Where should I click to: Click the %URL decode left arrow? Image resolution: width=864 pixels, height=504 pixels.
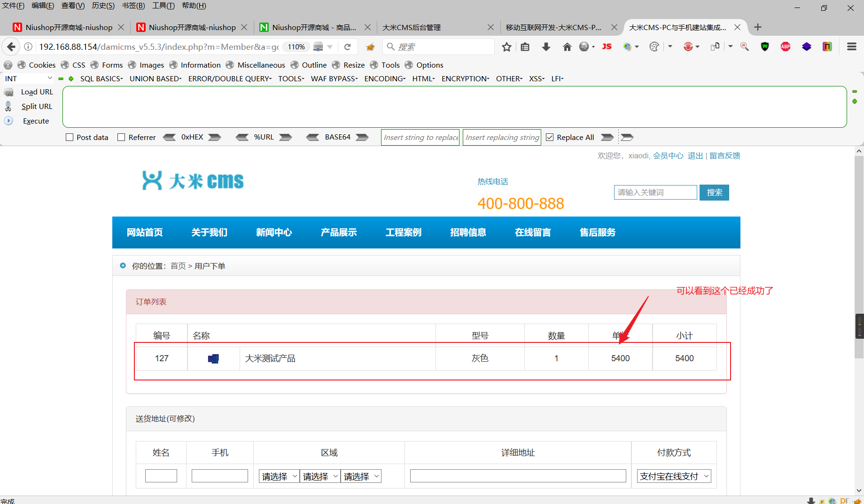242,137
